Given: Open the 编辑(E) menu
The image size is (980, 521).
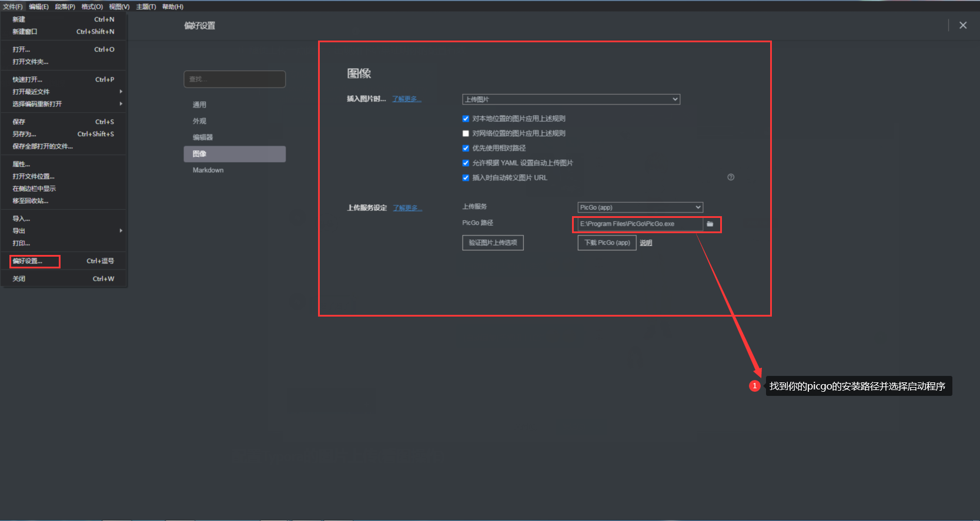Looking at the screenshot, I should [x=39, y=6].
